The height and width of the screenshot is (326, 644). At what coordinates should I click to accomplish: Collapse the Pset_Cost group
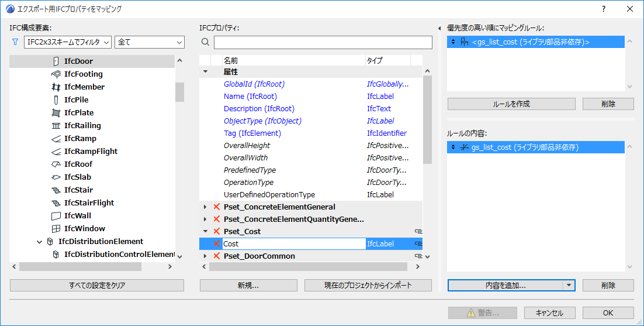click(205, 231)
